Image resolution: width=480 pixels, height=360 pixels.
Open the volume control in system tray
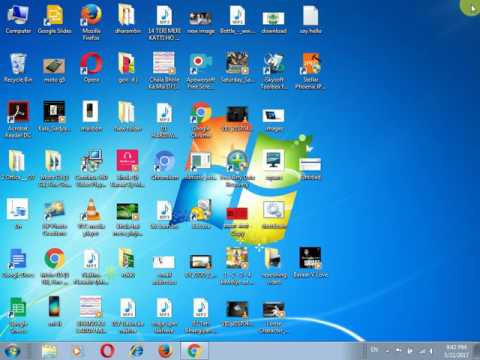pos(431,351)
